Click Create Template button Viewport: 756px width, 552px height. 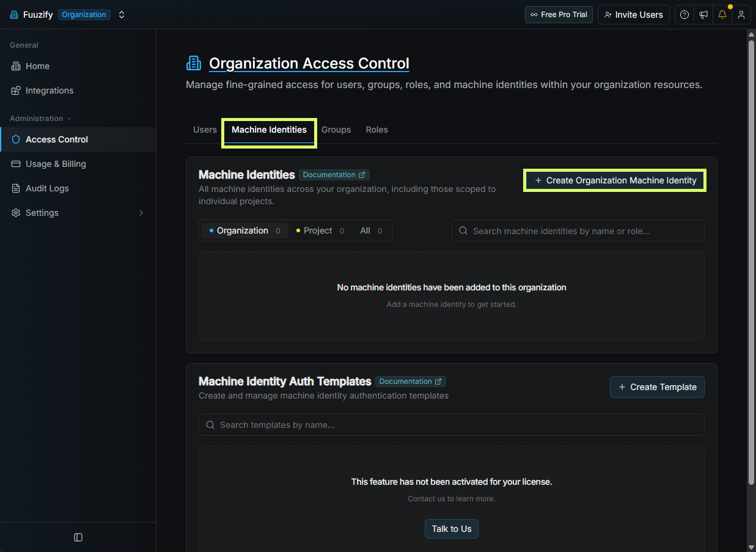click(657, 387)
